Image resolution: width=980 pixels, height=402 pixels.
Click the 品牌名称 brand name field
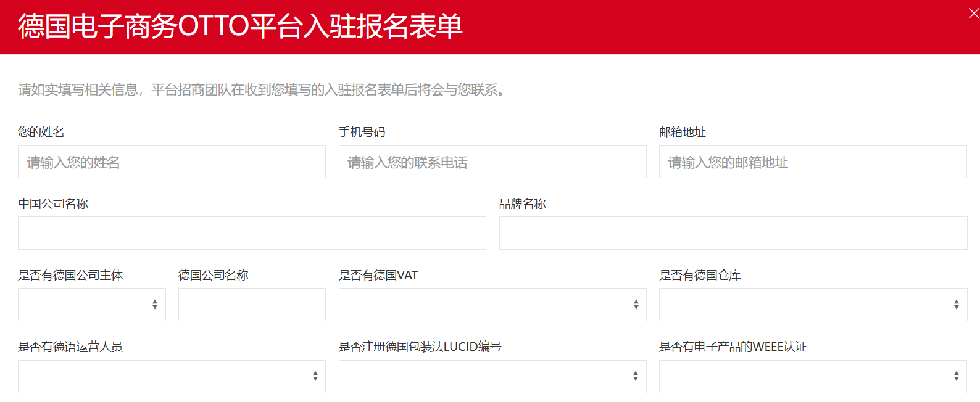pyautogui.click(x=733, y=233)
